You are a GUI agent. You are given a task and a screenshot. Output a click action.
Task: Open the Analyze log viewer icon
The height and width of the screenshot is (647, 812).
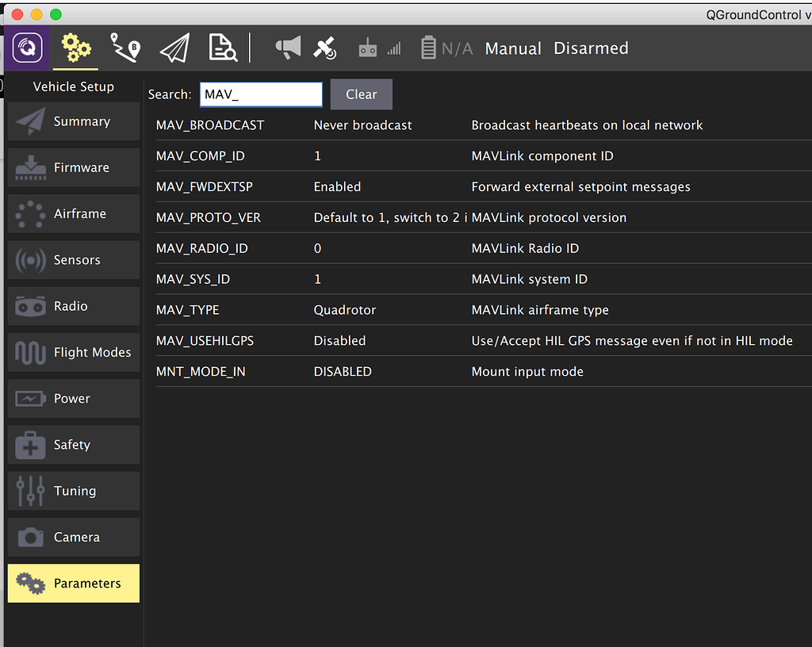click(x=223, y=48)
